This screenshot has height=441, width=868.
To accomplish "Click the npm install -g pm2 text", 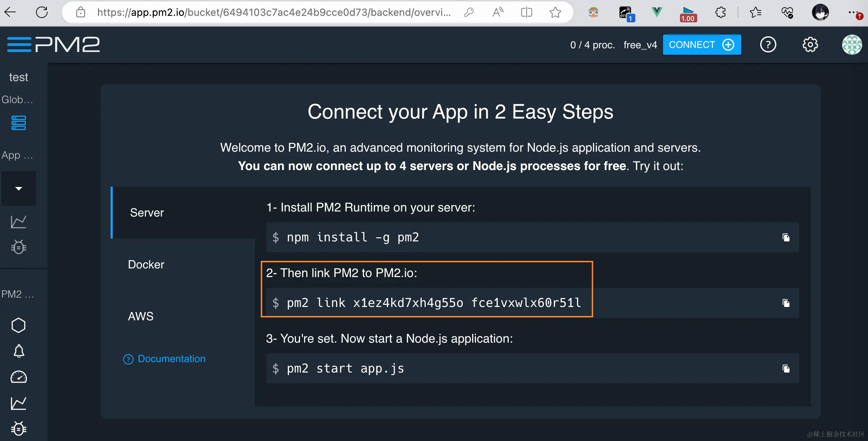I will [353, 237].
